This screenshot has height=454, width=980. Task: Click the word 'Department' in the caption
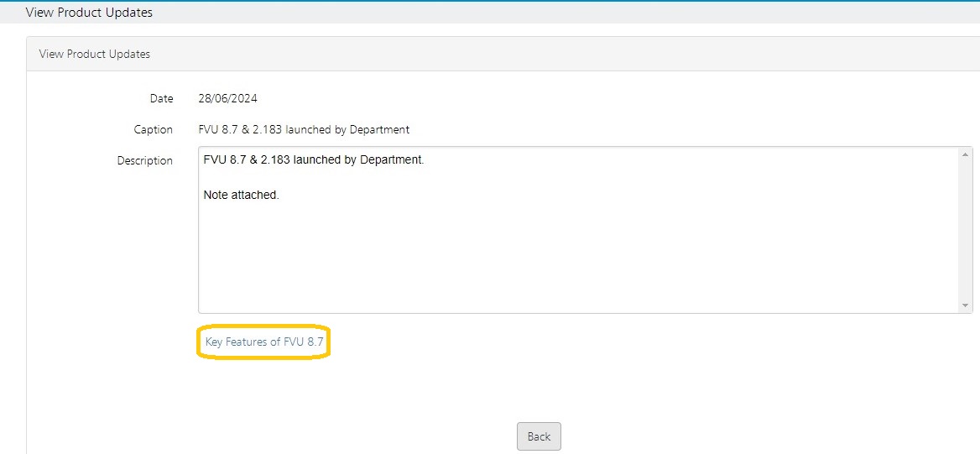click(x=379, y=130)
